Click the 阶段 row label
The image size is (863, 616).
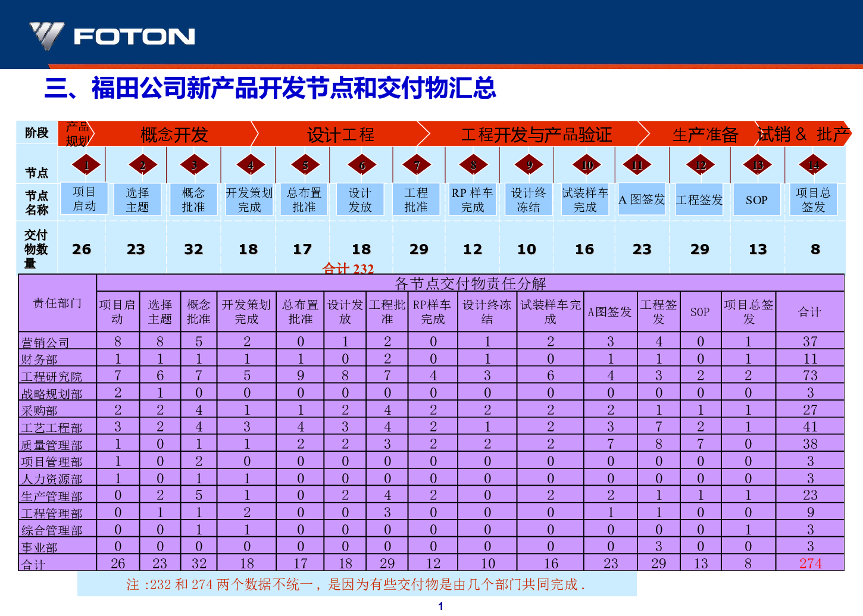tap(36, 133)
